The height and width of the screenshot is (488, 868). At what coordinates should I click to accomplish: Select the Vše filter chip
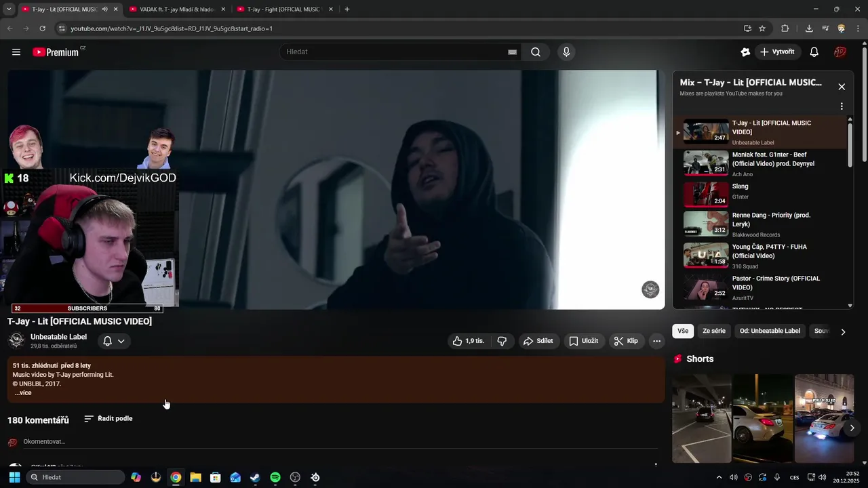pos(683,331)
